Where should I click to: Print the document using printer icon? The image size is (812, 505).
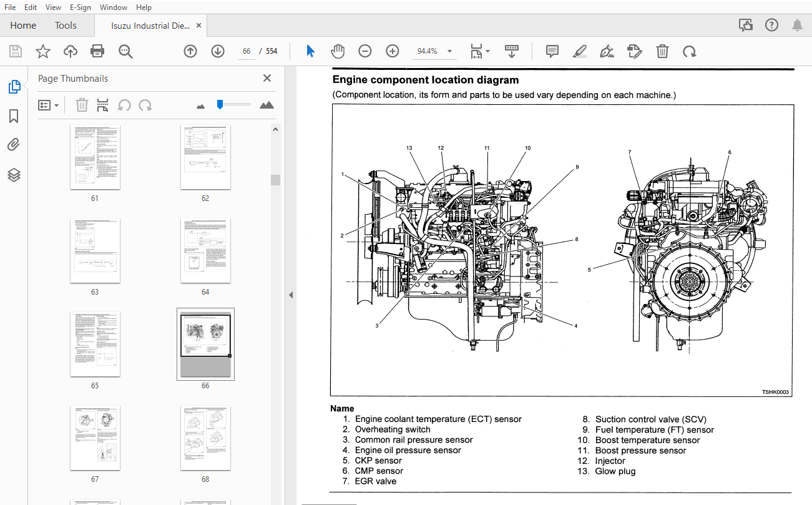tap(97, 51)
